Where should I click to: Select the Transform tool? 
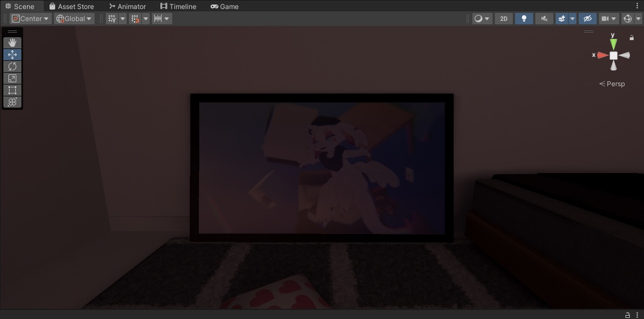click(13, 102)
